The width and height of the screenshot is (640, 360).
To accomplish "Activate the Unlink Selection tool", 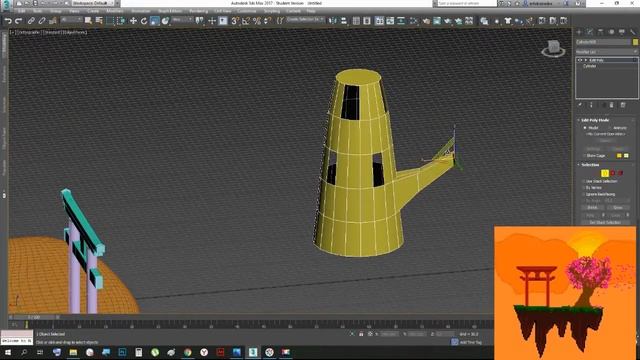I will point(42,20).
